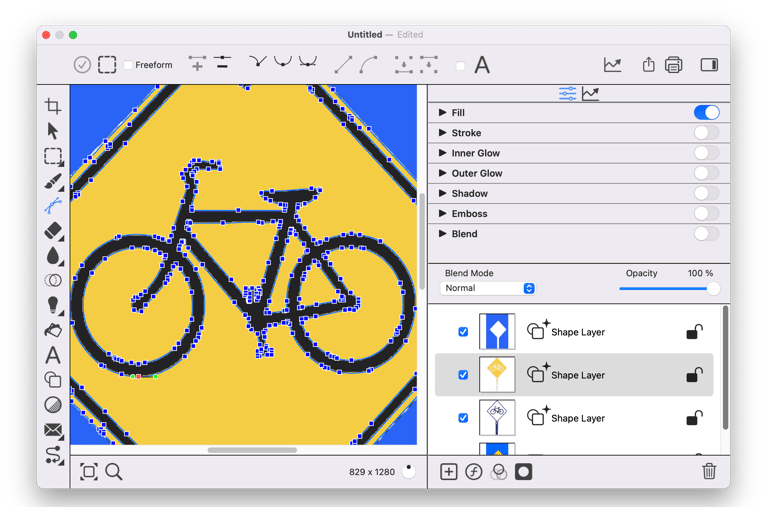Viewport: 768px width, 507px height.
Task: Select the S-shaped path Warp tool
Action: pyautogui.click(x=53, y=455)
